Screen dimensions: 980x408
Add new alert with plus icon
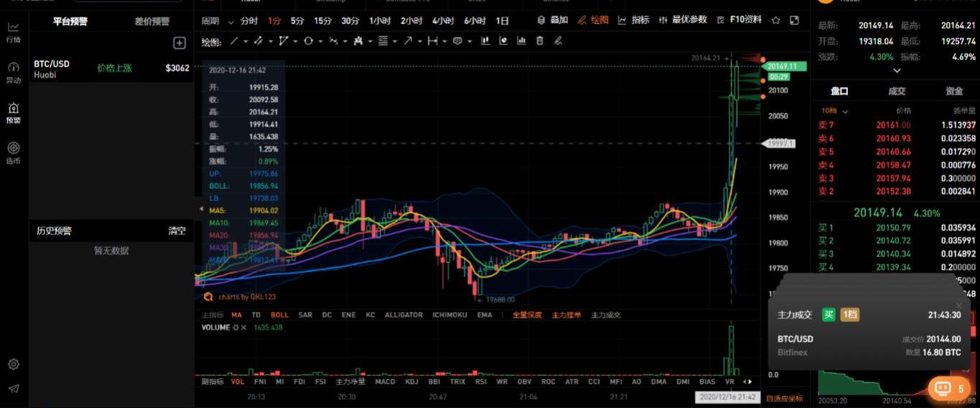[179, 43]
